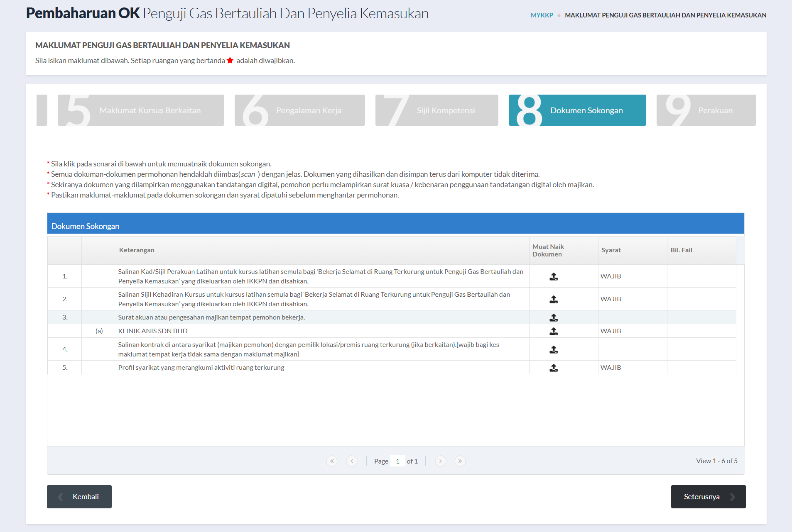Upload document for row 4 Salinan kontrak
Viewport: 792px width, 532px height.
[x=553, y=349]
